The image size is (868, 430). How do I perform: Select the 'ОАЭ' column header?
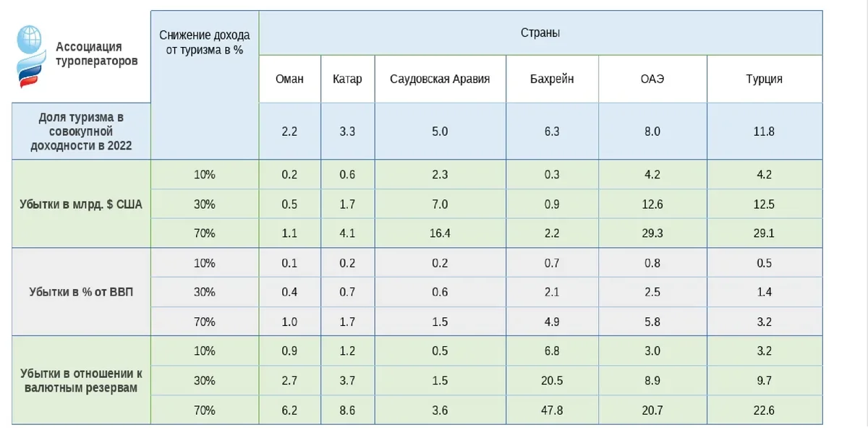point(652,79)
